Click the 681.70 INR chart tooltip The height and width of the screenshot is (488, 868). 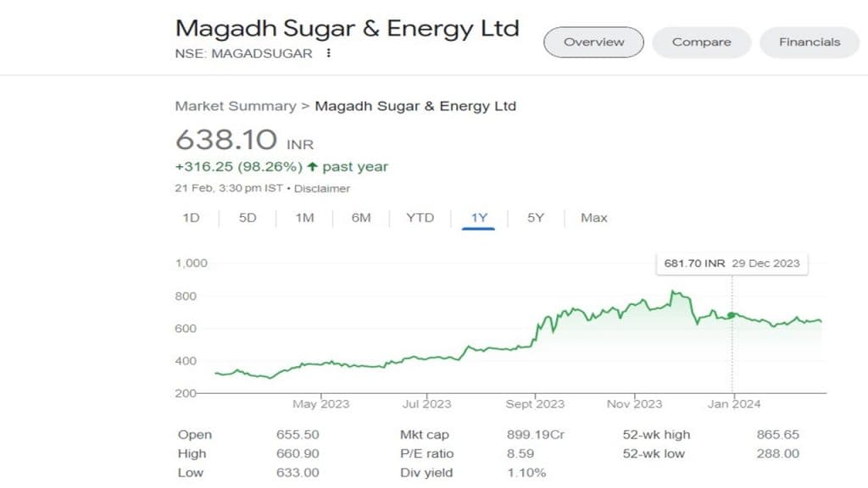(x=732, y=263)
